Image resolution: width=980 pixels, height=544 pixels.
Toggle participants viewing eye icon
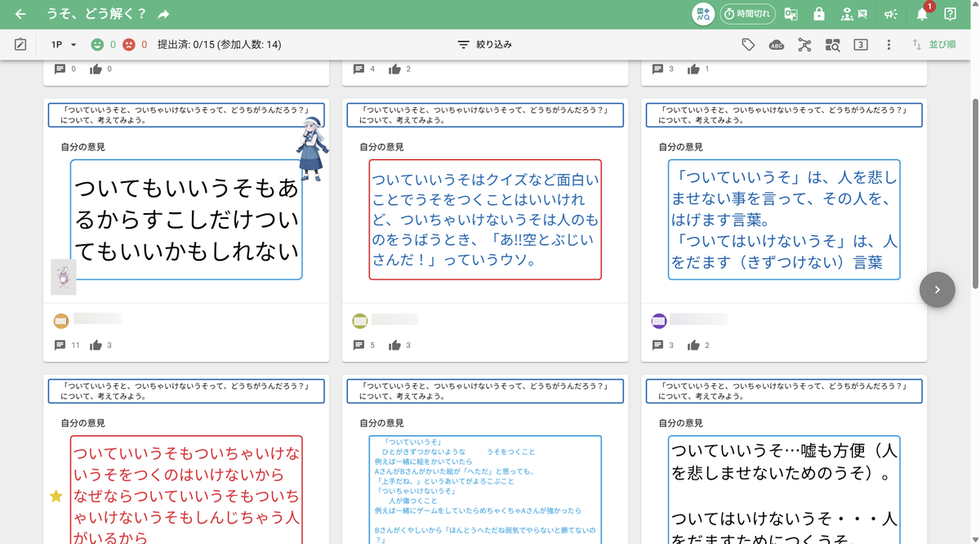(846, 14)
